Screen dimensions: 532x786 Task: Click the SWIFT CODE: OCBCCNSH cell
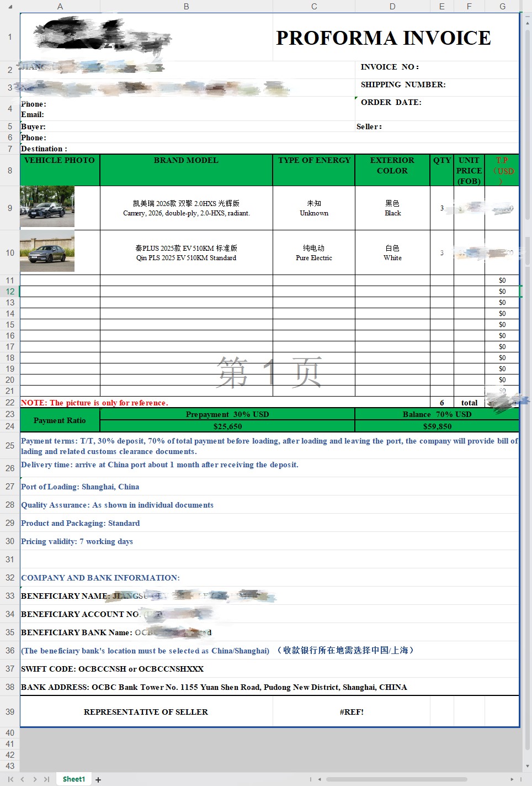pos(269,668)
